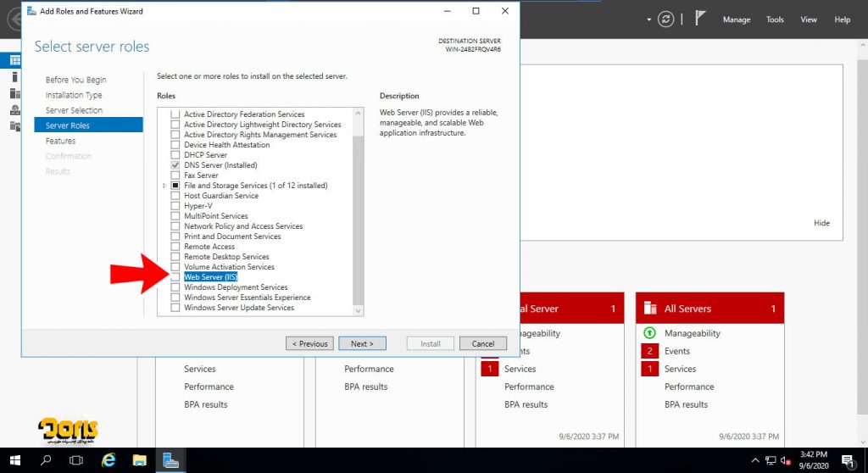The image size is (868, 473).
Task: Check Remote Desktop Services role
Action: click(175, 257)
